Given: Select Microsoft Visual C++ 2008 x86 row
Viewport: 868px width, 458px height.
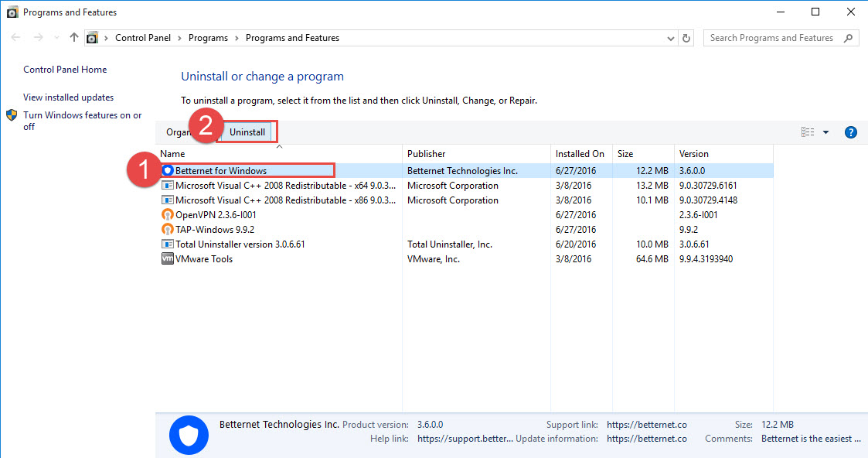Looking at the screenshot, I should tap(465, 200).
